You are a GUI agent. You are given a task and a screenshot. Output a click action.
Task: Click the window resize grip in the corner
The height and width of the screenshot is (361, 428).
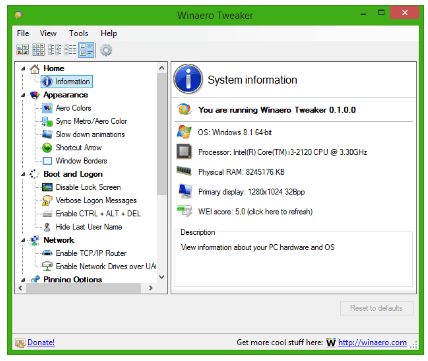414,345
